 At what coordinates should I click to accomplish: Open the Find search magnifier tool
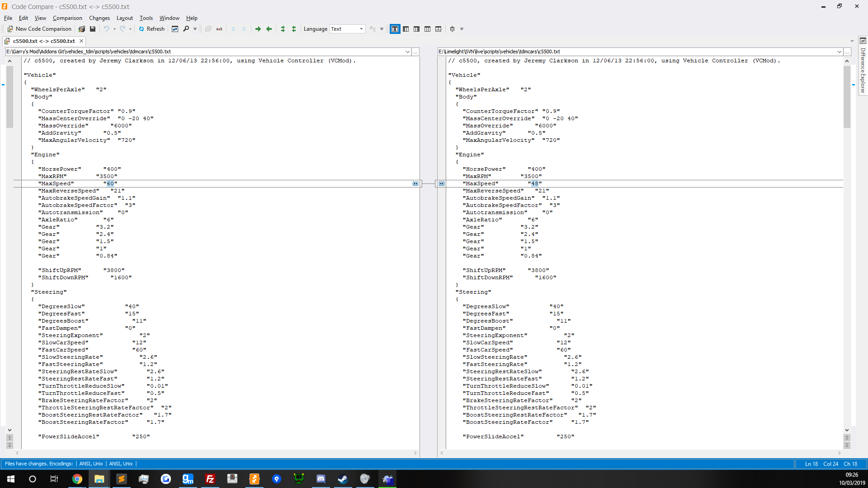tap(186, 29)
